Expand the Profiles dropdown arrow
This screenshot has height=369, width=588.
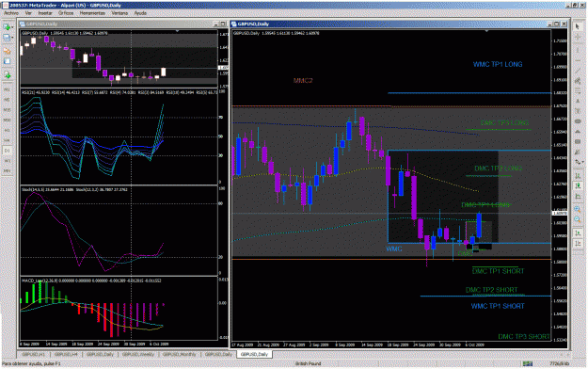[12, 38]
